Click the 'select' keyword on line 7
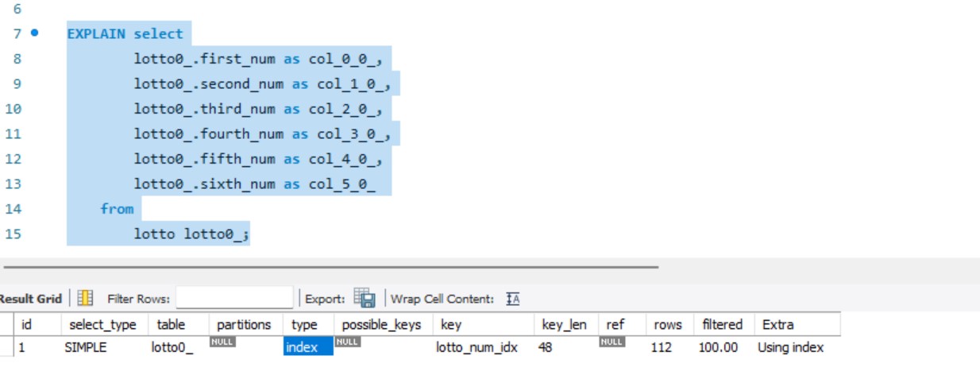The height and width of the screenshot is (367, 980). (x=158, y=33)
